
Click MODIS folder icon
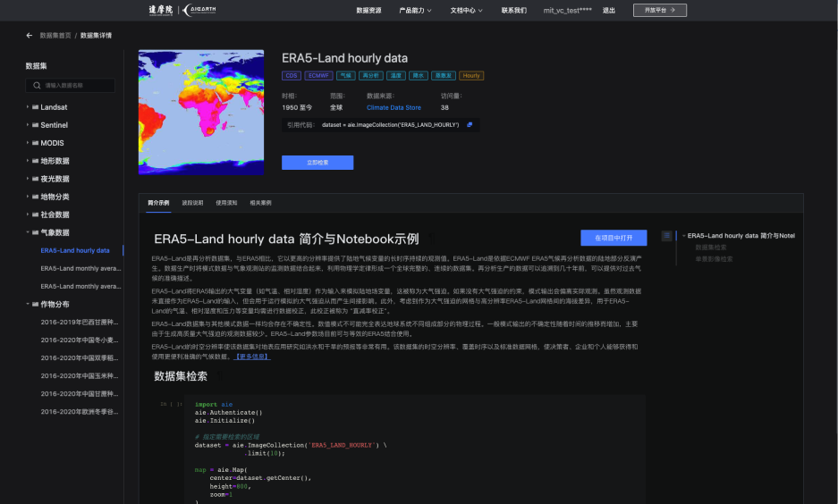point(35,143)
